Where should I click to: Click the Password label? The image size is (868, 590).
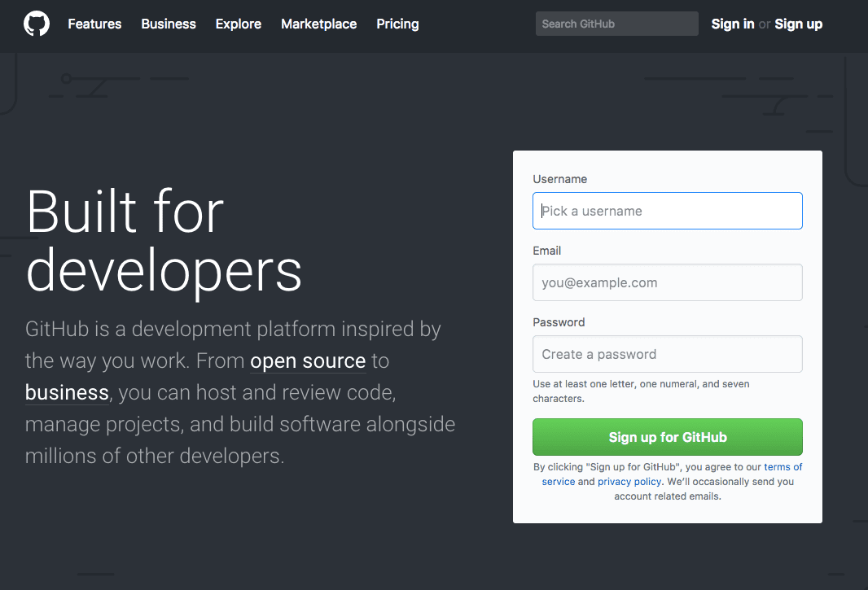(x=559, y=322)
